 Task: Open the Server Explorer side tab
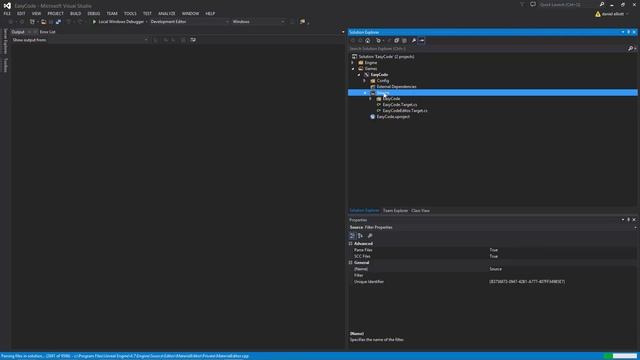(x=5, y=41)
